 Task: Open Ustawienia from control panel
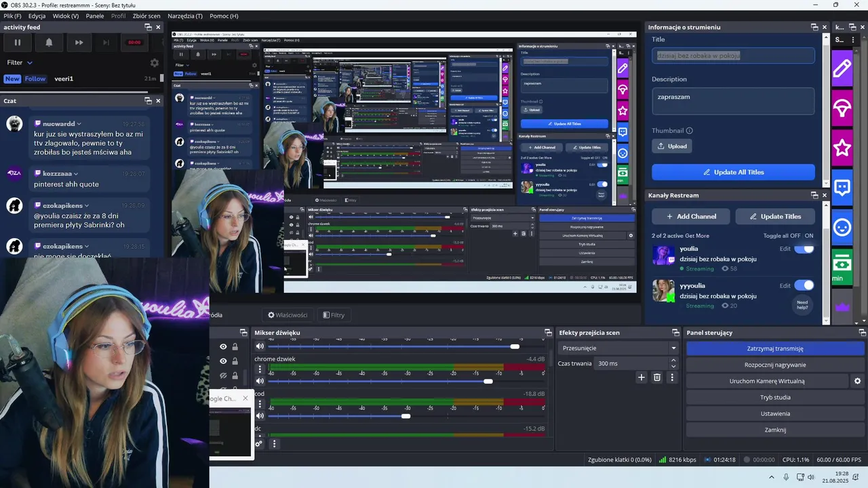(x=775, y=413)
